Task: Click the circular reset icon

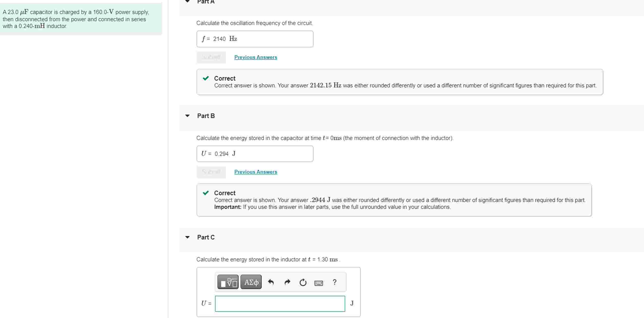Action: coord(303,282)
